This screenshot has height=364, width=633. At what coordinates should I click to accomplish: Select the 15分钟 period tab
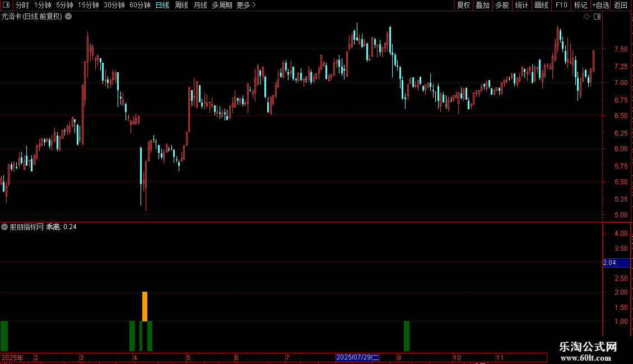click(x=89, y=5)
